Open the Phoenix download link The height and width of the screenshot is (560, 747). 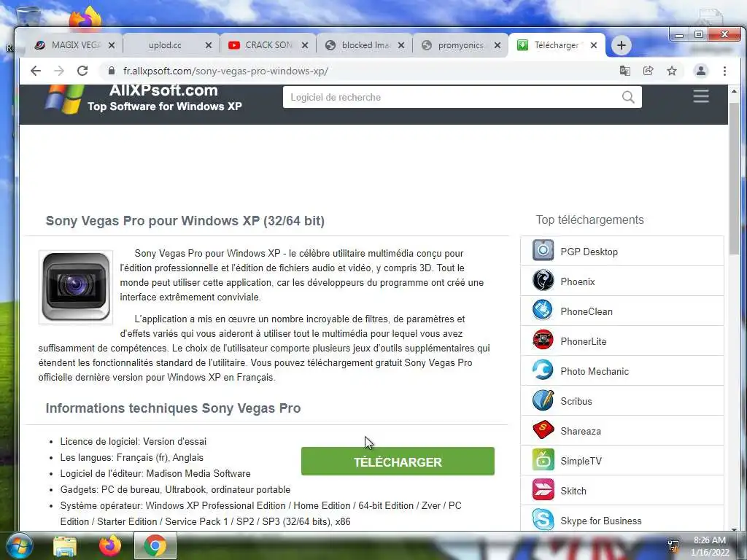578,282
